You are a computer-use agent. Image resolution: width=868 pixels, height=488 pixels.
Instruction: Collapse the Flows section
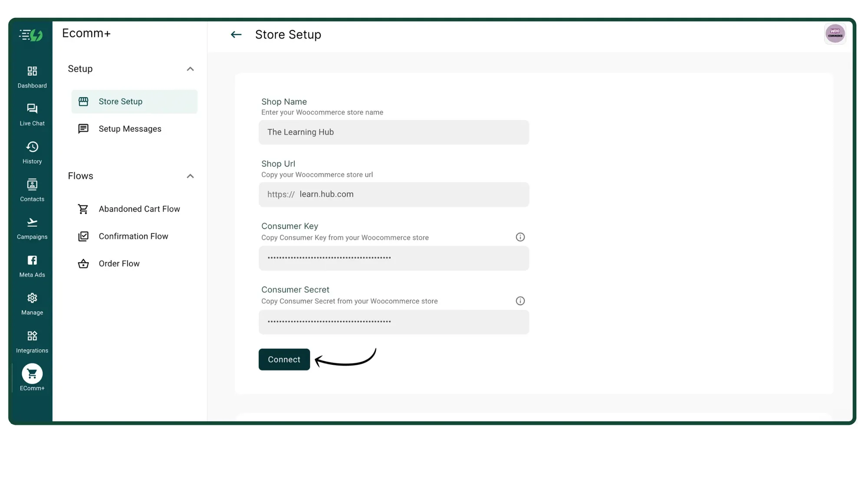(x=190, y=176)
